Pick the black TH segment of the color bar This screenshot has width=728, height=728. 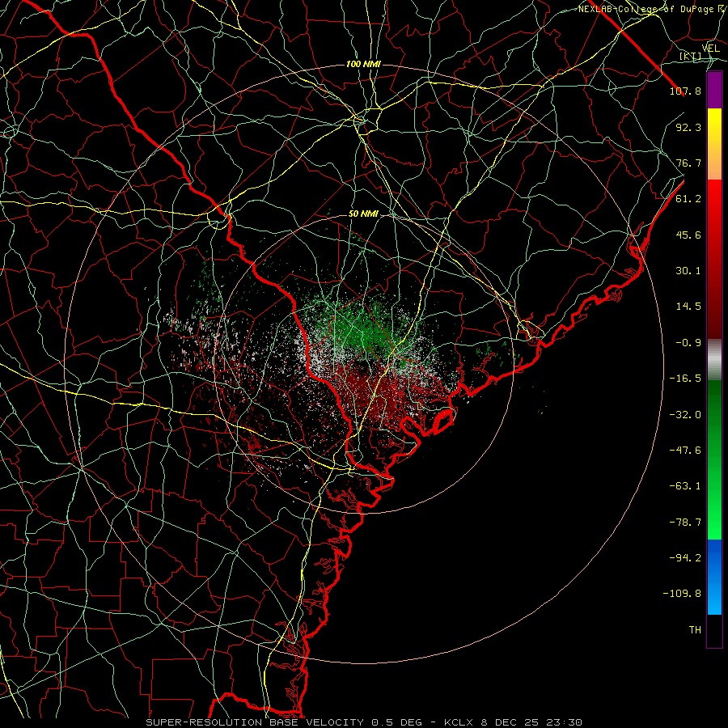(x=714, y=630)
